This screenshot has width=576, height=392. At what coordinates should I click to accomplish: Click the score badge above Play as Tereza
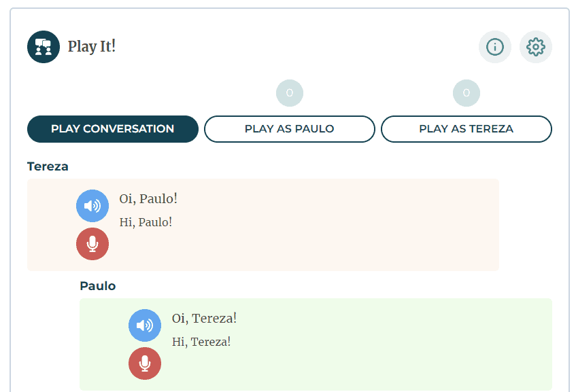pos(467,93)
